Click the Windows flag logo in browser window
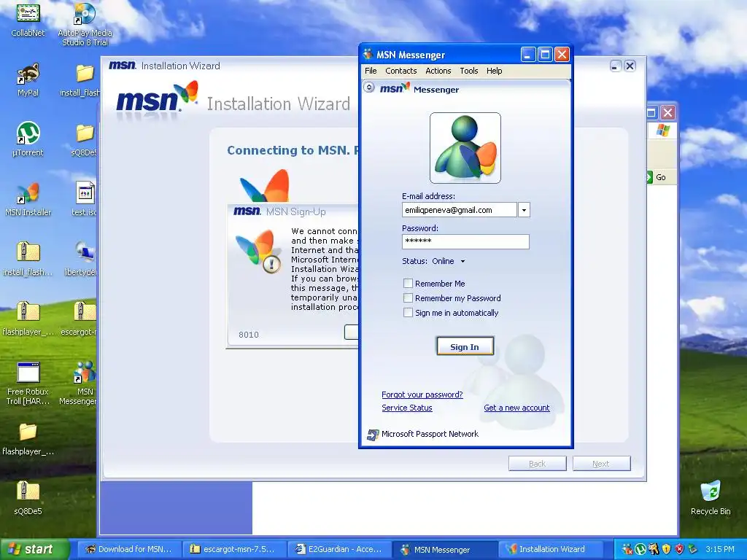Screen dimensions: 747x560 [x=662, y=130]
